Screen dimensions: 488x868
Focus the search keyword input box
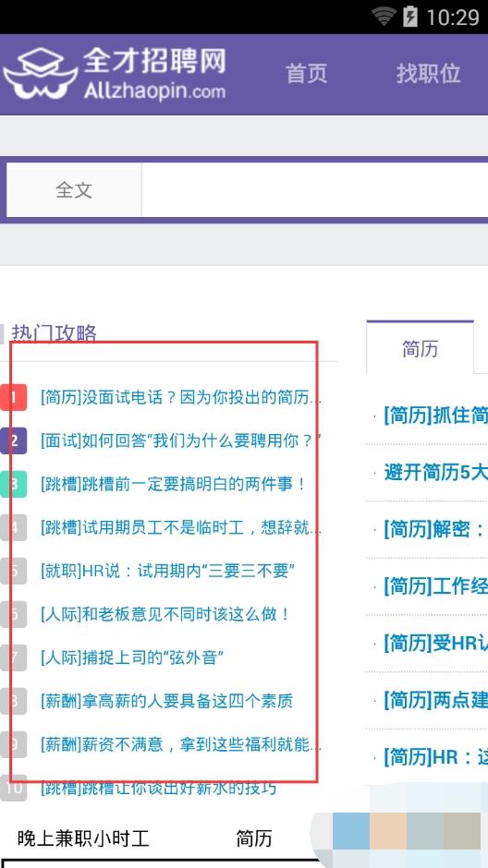(x=314, y=190)
